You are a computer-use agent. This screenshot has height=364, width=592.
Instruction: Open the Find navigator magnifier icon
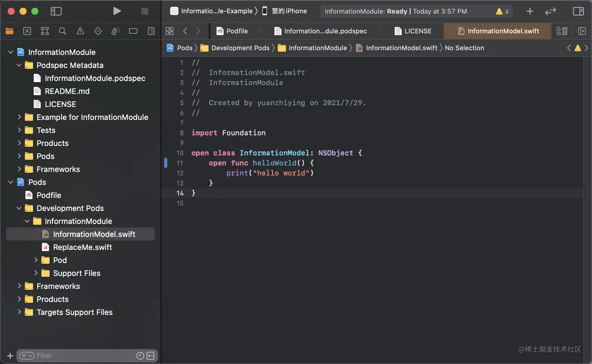tap(62, 31)
